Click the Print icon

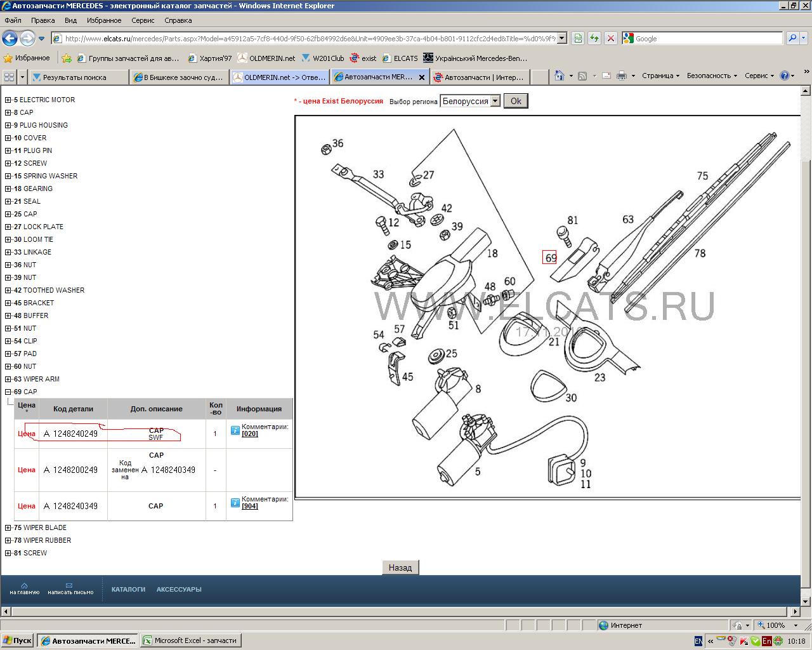click(x=622, y=76)
